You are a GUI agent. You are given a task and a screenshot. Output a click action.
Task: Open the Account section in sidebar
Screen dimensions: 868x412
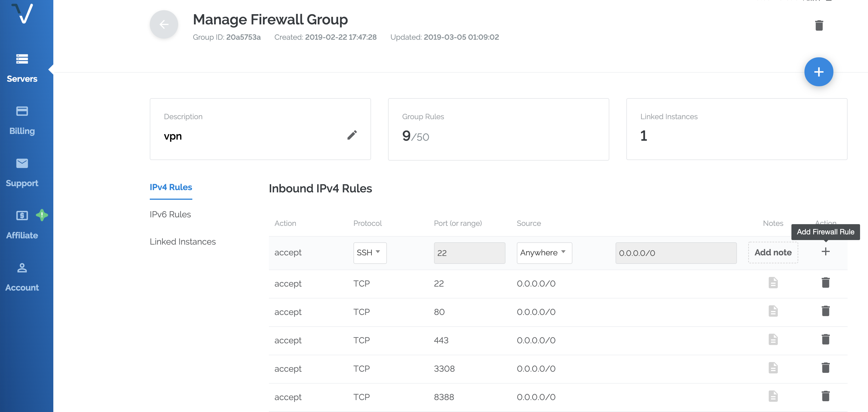tap(22, 278)
